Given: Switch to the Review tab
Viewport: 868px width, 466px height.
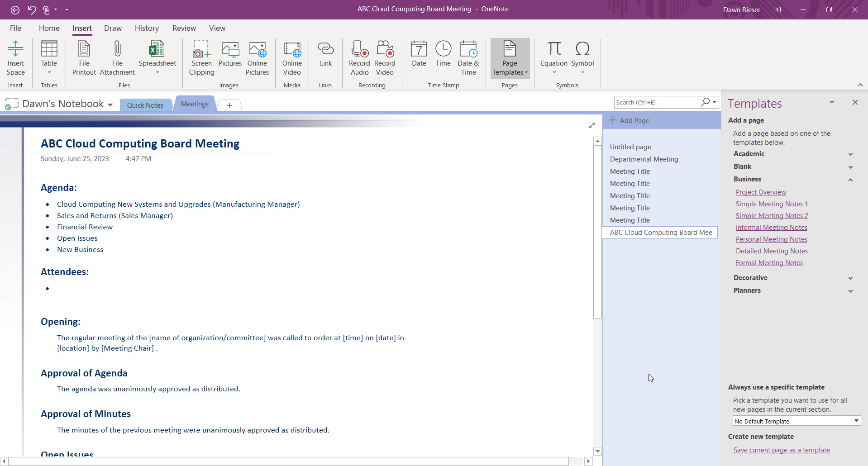Looking at the screenshot, I should tap(184, 28).
